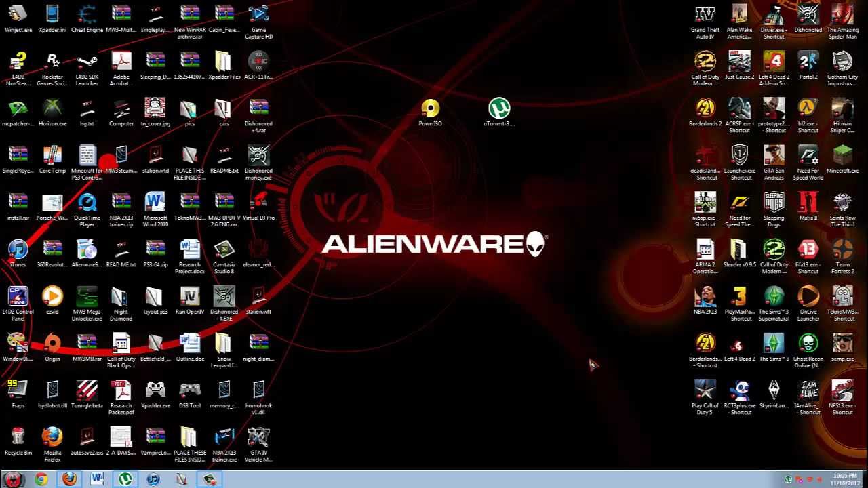Select the ezvid desktop icon
Image resolution: width=868 pixels, height=488 pixels.
[52, 300]
